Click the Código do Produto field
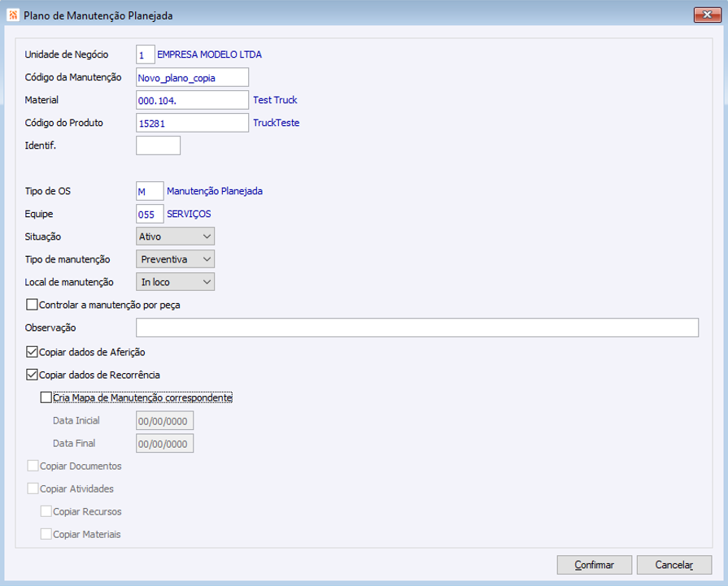The height and width of the screenshot is (586, 728). click(x=192, y=123)
